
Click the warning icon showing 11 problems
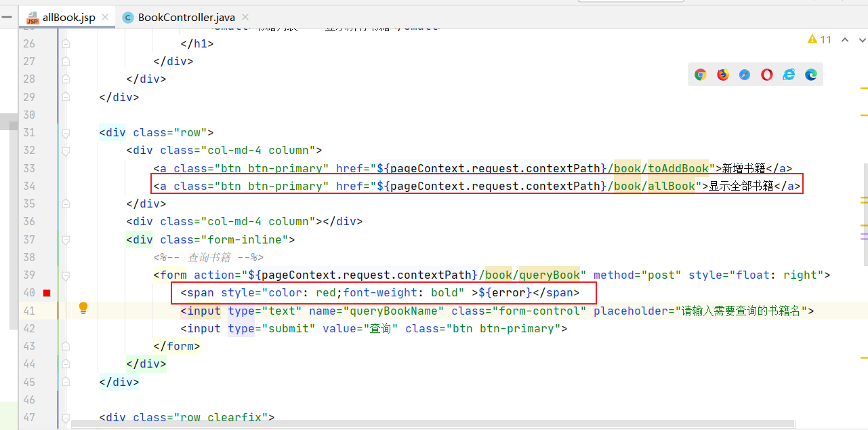pos(819,40)
